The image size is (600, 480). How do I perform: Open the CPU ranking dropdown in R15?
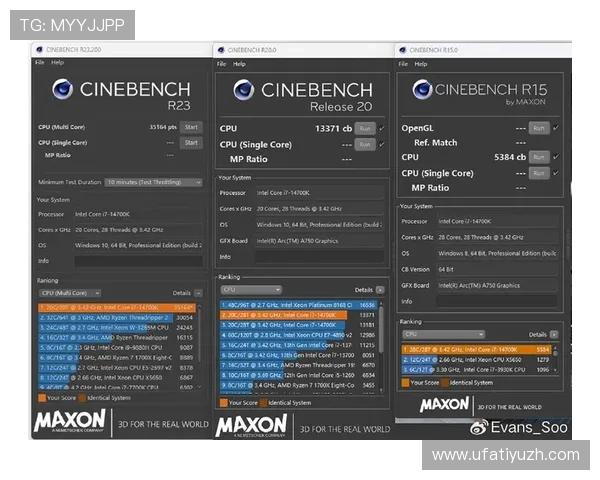pyautogui.click(x=443, y=334)
